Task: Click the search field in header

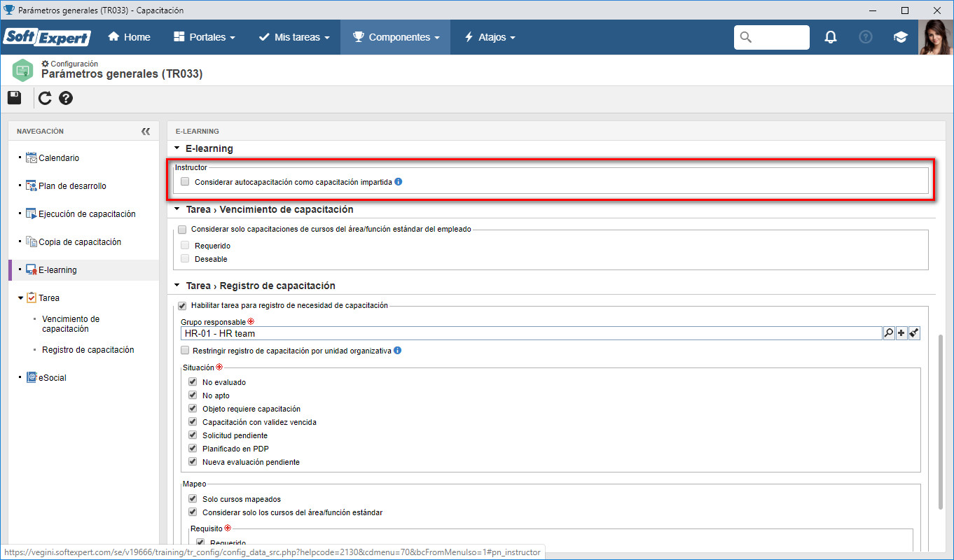Action: pyautogui.click(x=772, y=37)
